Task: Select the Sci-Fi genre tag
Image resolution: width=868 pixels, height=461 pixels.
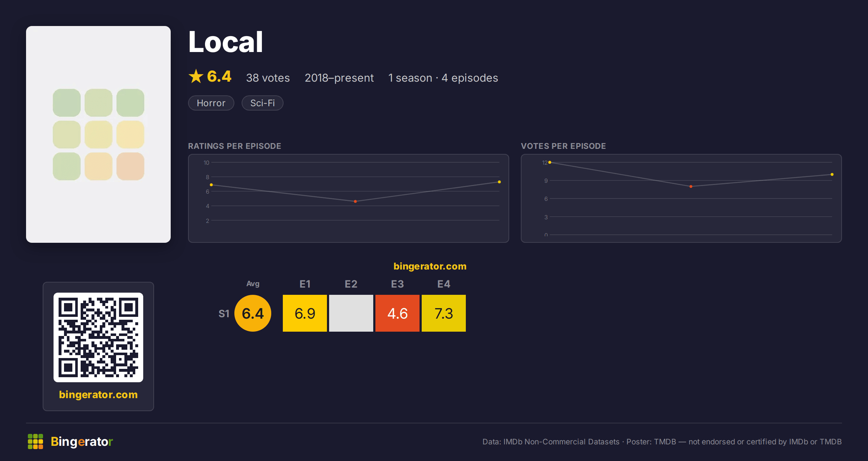Action: coord(263,103)
